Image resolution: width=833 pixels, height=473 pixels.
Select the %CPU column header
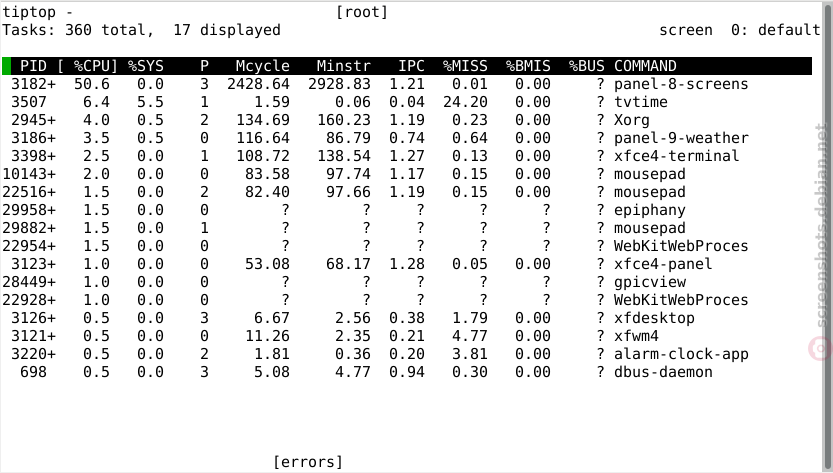click(x=95, y=66)
